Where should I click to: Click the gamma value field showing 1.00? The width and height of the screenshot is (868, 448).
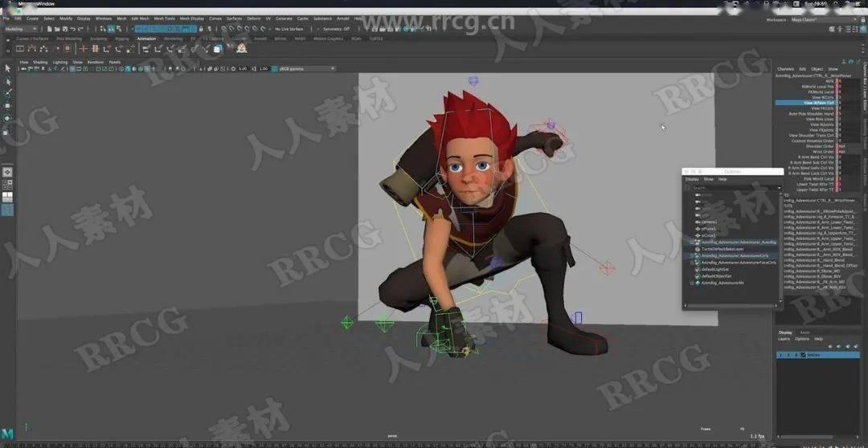pyautogui.click(x=263, y=68)
